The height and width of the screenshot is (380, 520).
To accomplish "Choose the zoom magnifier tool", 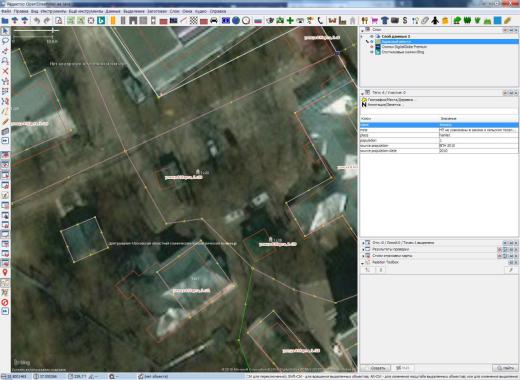I will [5, 61].
